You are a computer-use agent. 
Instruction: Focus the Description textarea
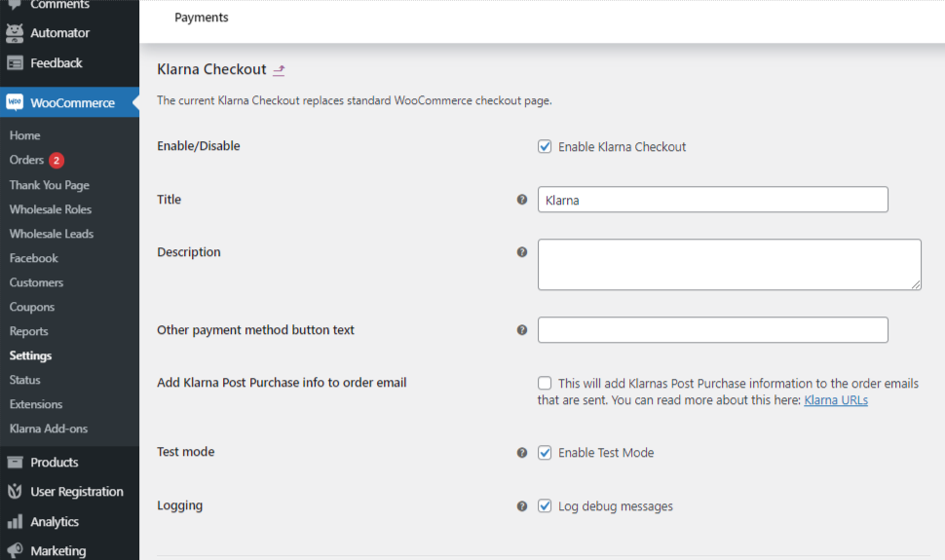(x=729, y=265)
